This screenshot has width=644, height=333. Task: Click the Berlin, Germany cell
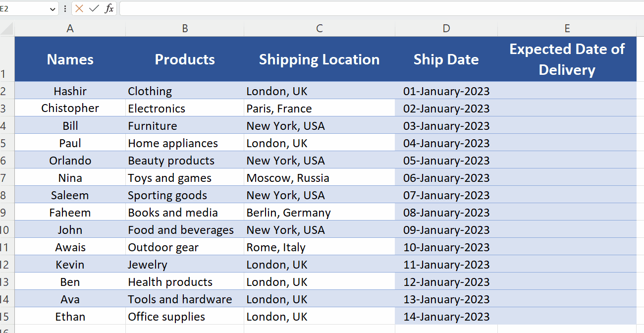point(320,212)
